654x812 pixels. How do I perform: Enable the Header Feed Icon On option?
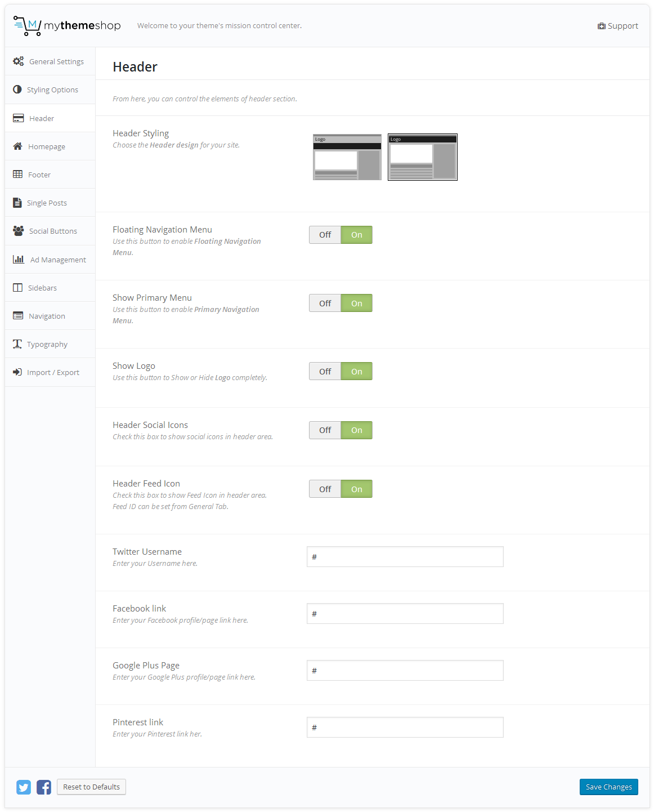pyautogui.click(x=357, y=489)
